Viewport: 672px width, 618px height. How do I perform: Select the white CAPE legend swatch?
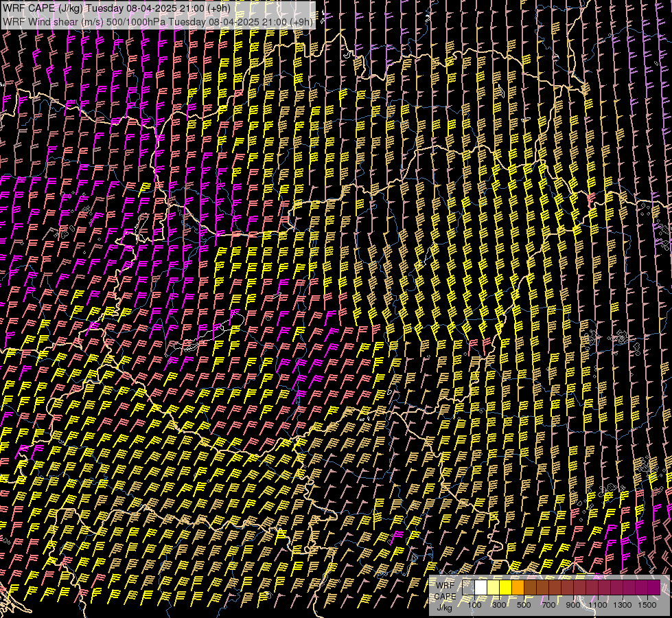pos(481,588)
